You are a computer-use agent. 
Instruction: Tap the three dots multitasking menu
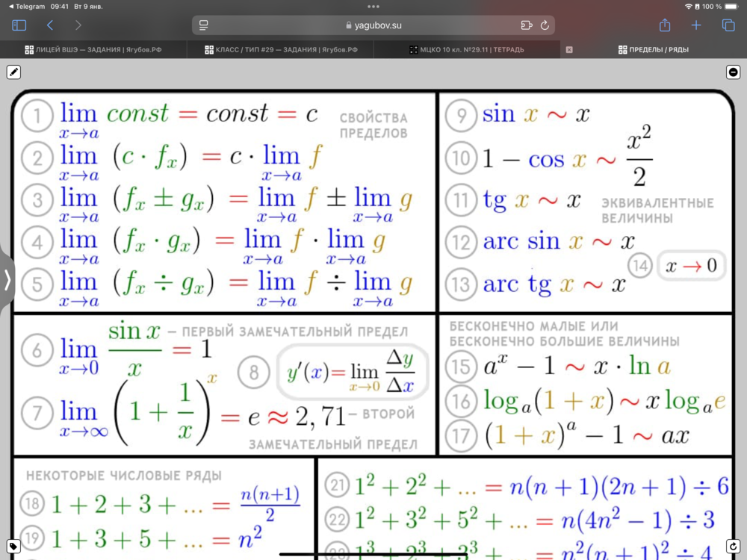[373, 7]
